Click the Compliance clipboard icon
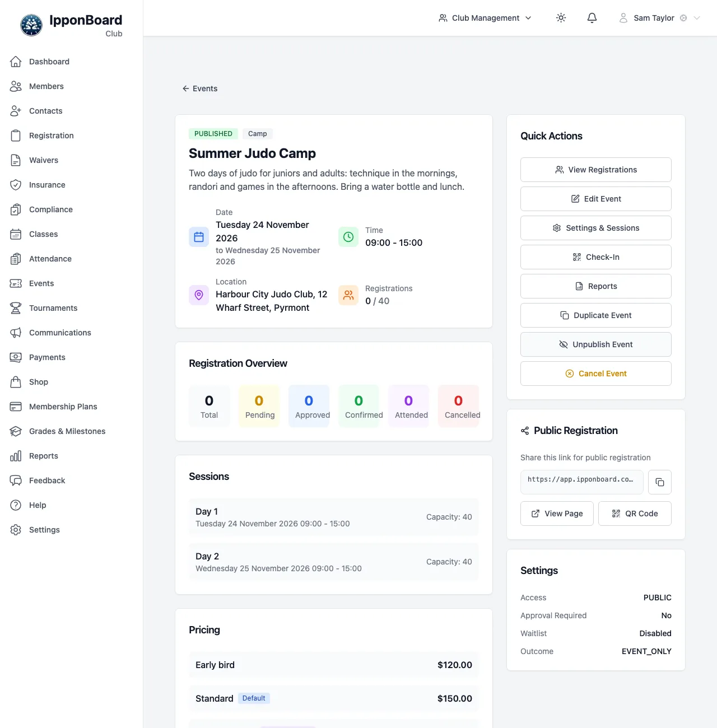Viewport: 717px width, 728px height. point(16,209)
